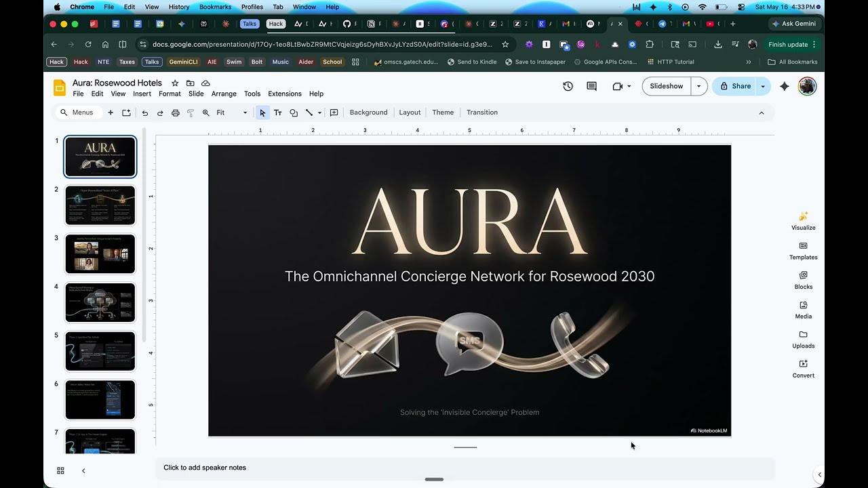The image size is (868, 488).
Task: Click the undo arrow in toolbar
Action: coord(145,113)
